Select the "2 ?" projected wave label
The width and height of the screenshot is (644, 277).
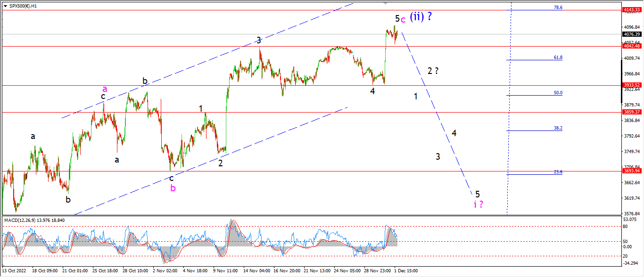pyautogui.click(x=433, y=71)
